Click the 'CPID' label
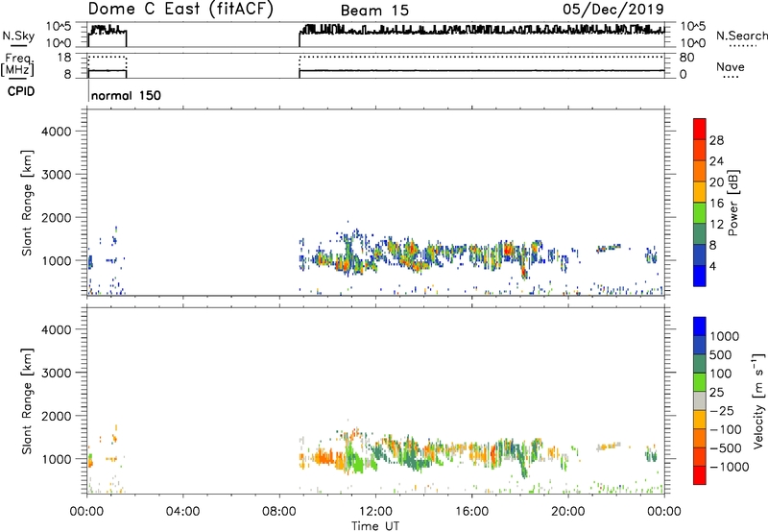This screenshot has width=768, height=532. 21,91
